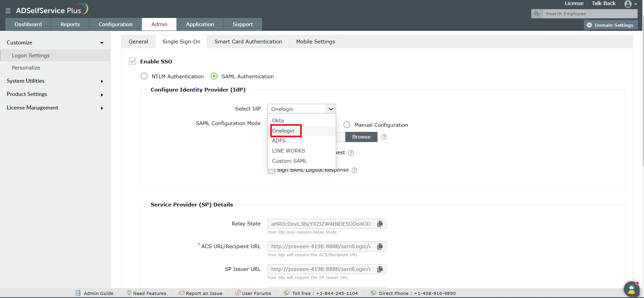
Task: Choose Okta from IdP list
Action: tap(302, 121)
